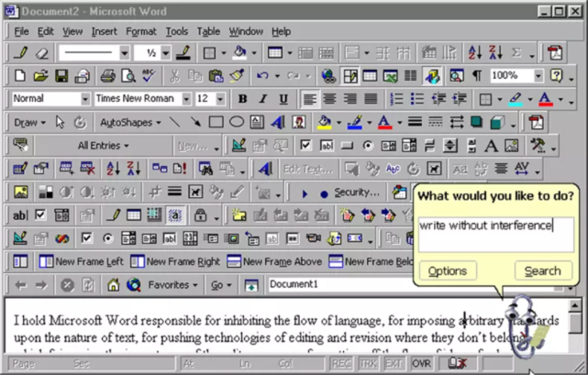Viewport: 588px width, 375px height.
Task: Center align the text
Action: [x=329, y=99]
